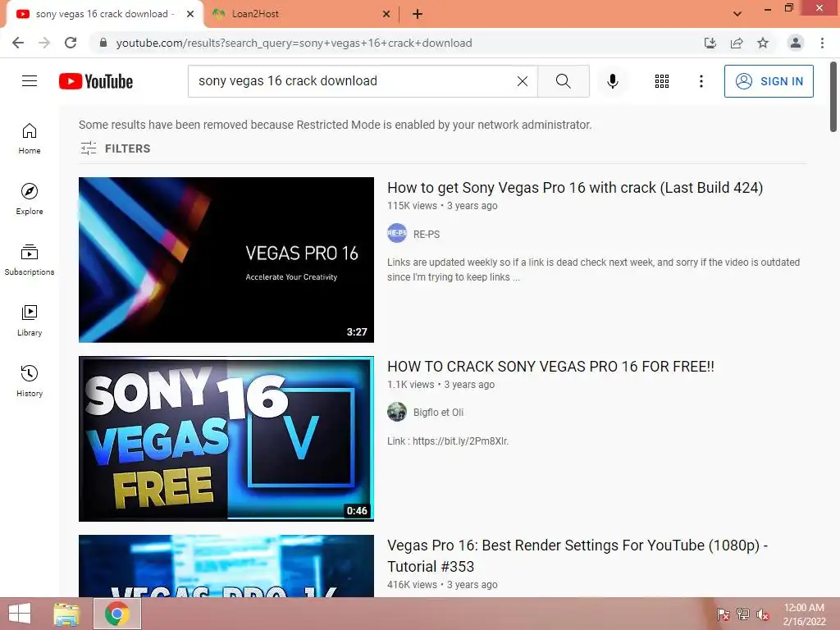The image size is (840, 630).
Task: Open YouTube settings three-dot menu
Action: pos(701,81)
